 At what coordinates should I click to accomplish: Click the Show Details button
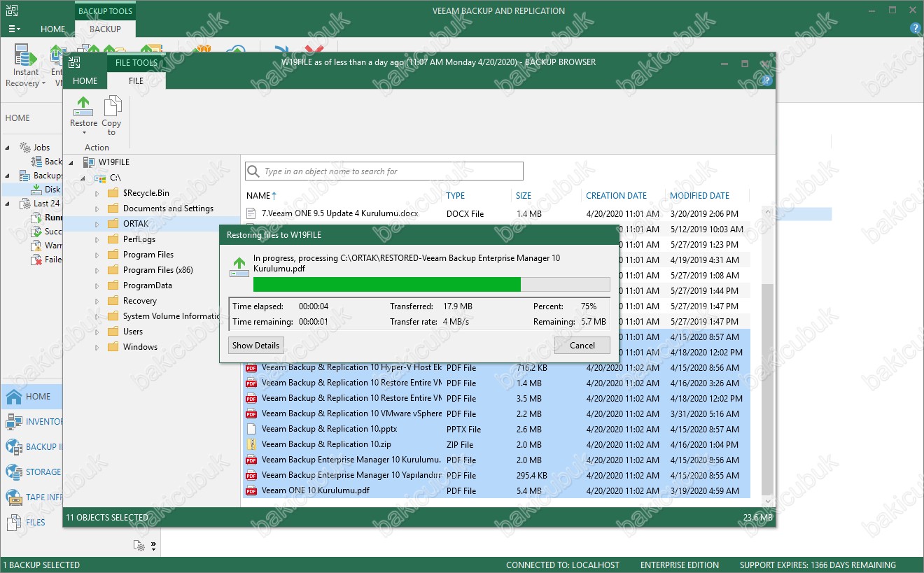(256, 345)
